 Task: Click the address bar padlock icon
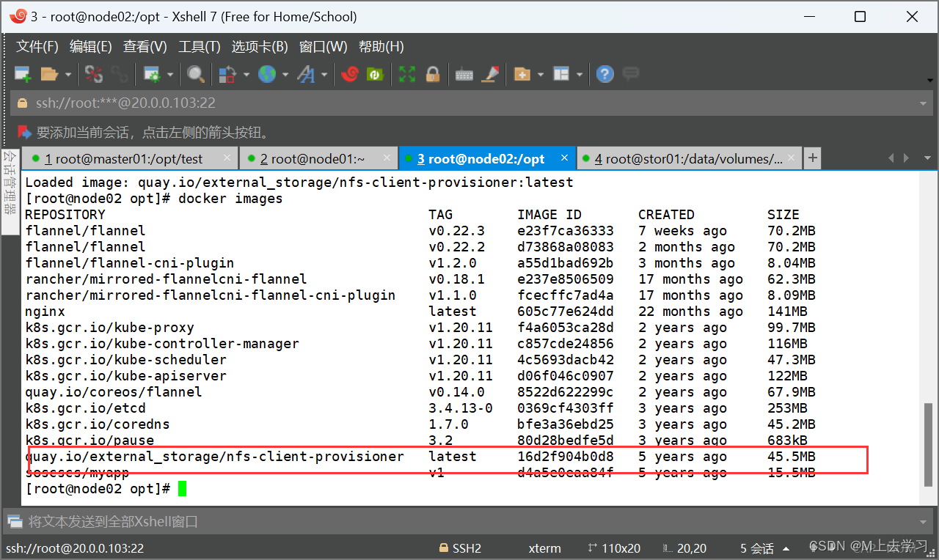tap(22, 103)
